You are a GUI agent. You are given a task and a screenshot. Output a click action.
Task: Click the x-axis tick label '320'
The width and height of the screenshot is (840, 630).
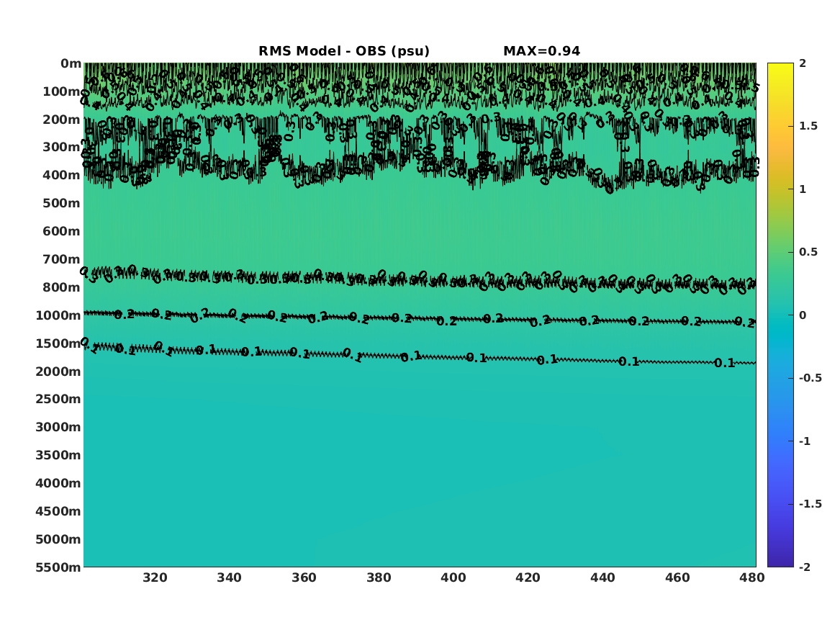(155, 577)
